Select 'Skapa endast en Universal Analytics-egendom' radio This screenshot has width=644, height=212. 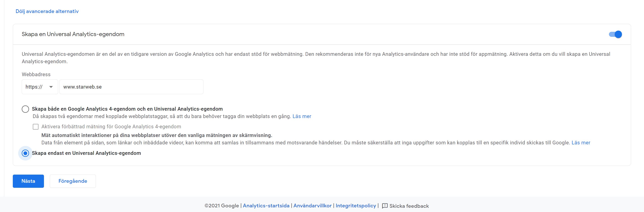pyautogui.click(x=25, y=153)
